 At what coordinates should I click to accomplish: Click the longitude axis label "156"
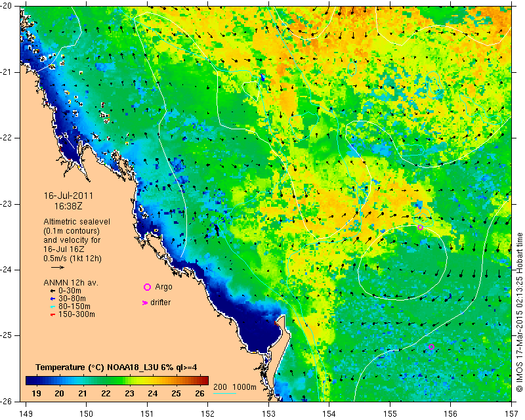pos(451,414)
